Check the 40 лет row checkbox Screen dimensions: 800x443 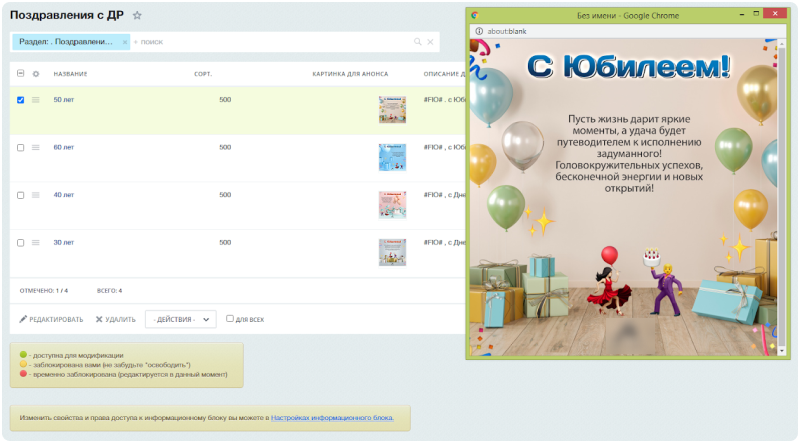(20, 195)
